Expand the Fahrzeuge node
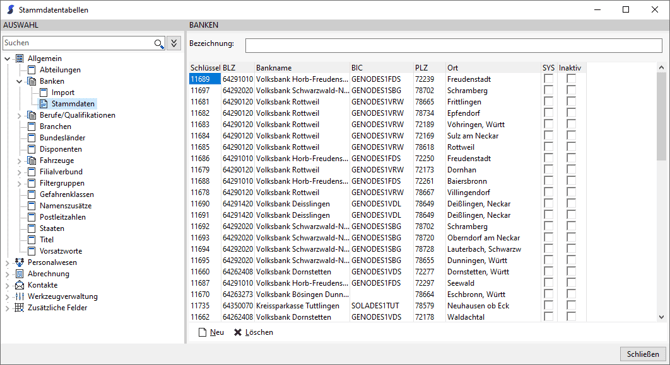 [19, 161]
